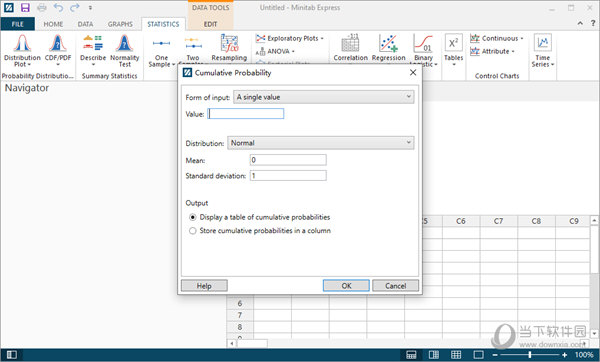Open the One Sample test
Viewport: 600px width, 362px height.
click(x=161, y=52)
